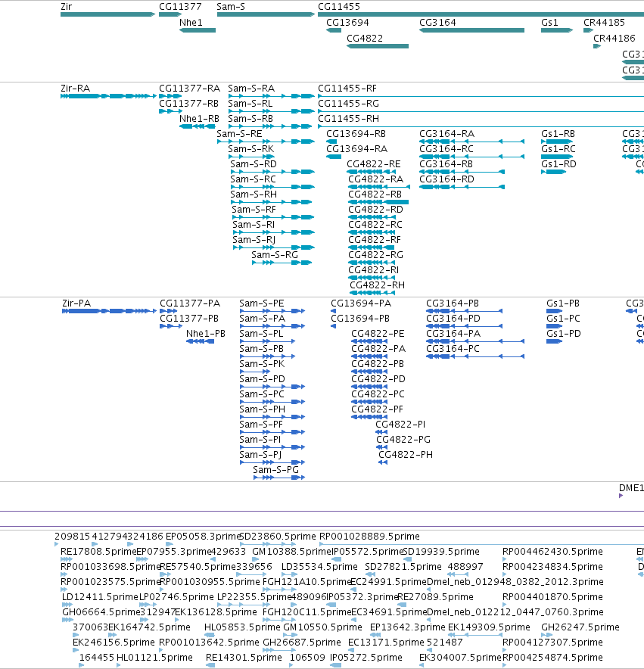Select transcript CG11377-RB
This screenshot has height=669, width=644.
188,104
